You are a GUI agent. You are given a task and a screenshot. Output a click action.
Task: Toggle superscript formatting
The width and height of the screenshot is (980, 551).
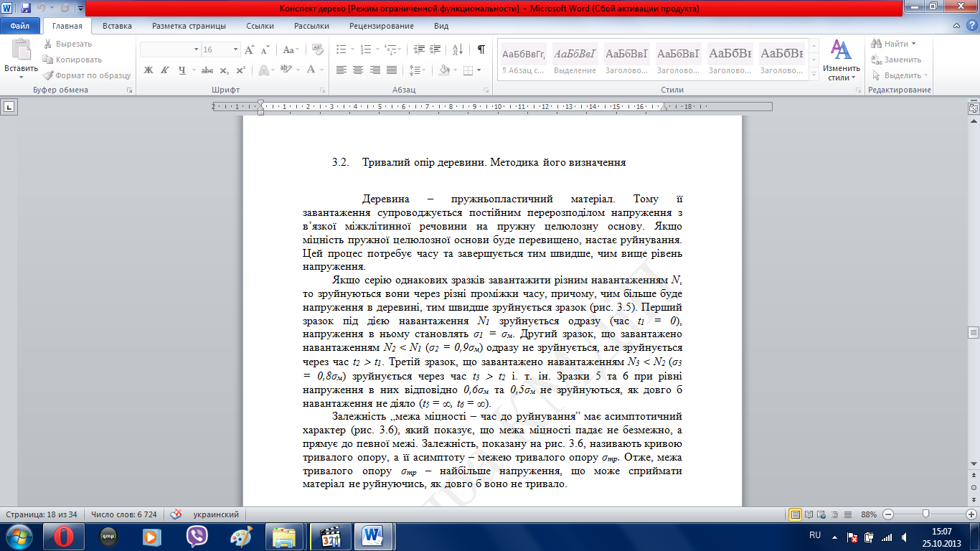coord(240,70)
